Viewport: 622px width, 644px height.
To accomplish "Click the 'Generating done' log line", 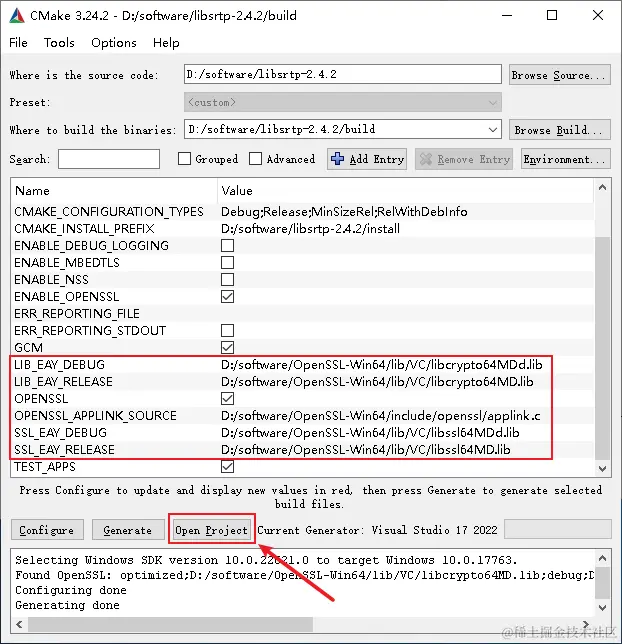I will 67,605.
